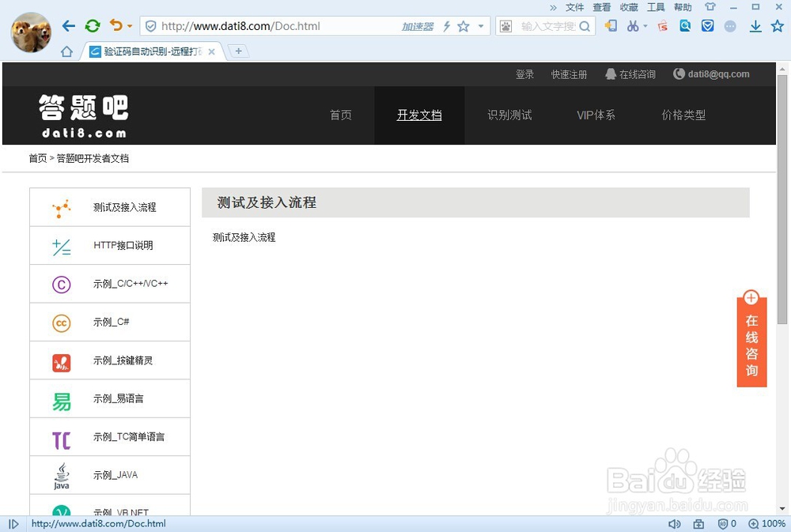Image resolution: width=791 pixels, height=532 pixels.
Task: Click the scrollbar down arrow
Action: (782, 509)
